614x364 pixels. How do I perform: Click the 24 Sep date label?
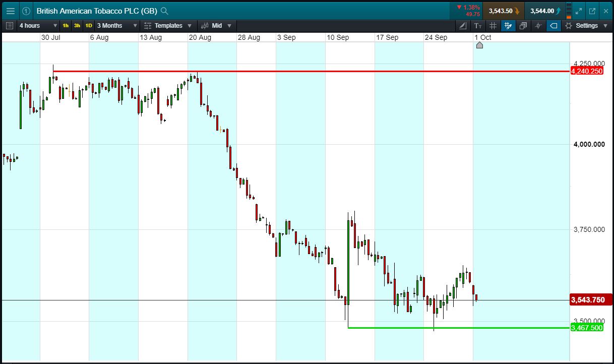coord(436,37)
